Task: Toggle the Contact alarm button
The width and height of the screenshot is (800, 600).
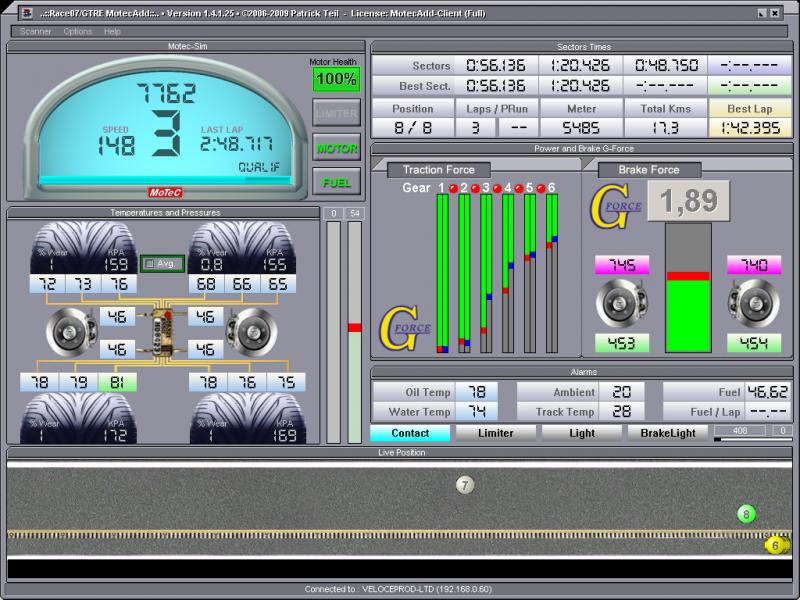Action: pos(410,433)
